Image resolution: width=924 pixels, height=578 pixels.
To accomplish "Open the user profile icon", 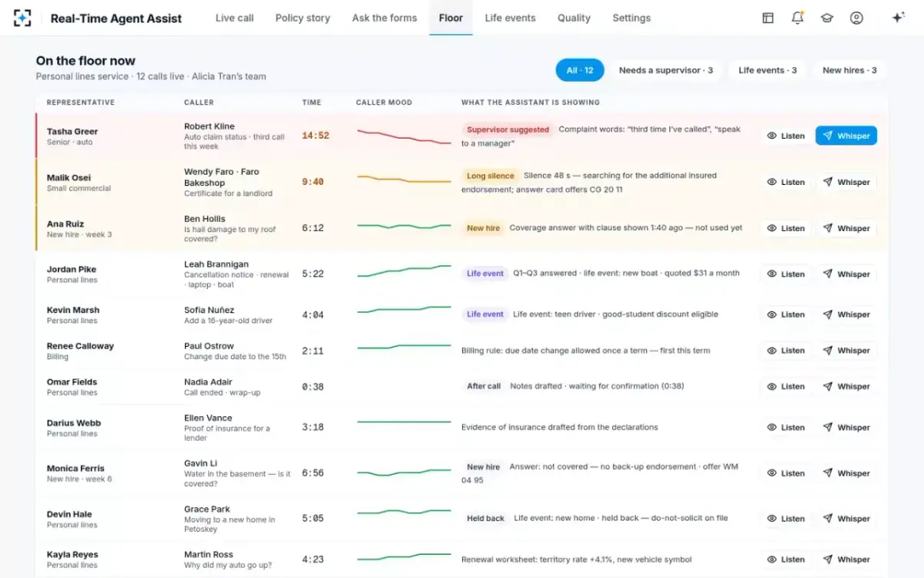I will pyautogui.click(x=856, y=18).
